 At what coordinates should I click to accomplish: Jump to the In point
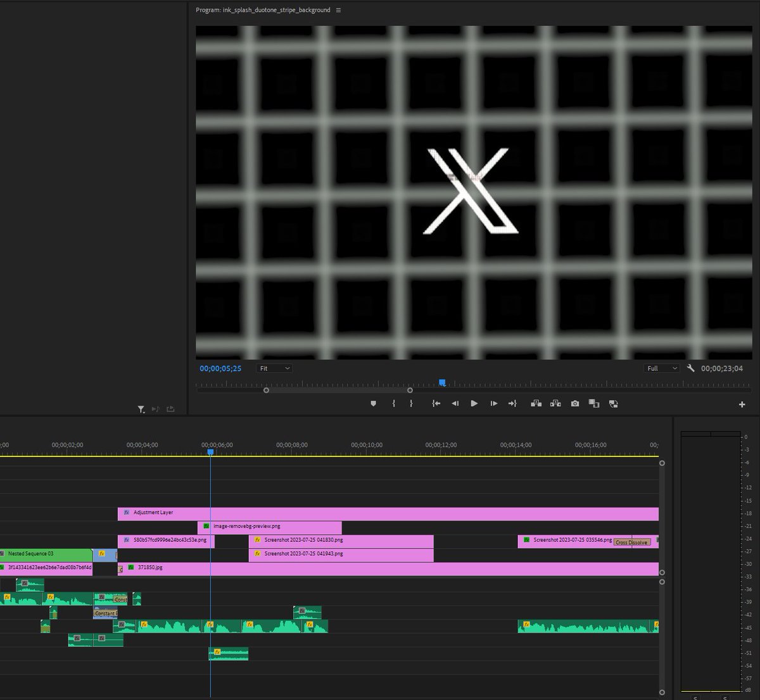[x=436, y=404]
